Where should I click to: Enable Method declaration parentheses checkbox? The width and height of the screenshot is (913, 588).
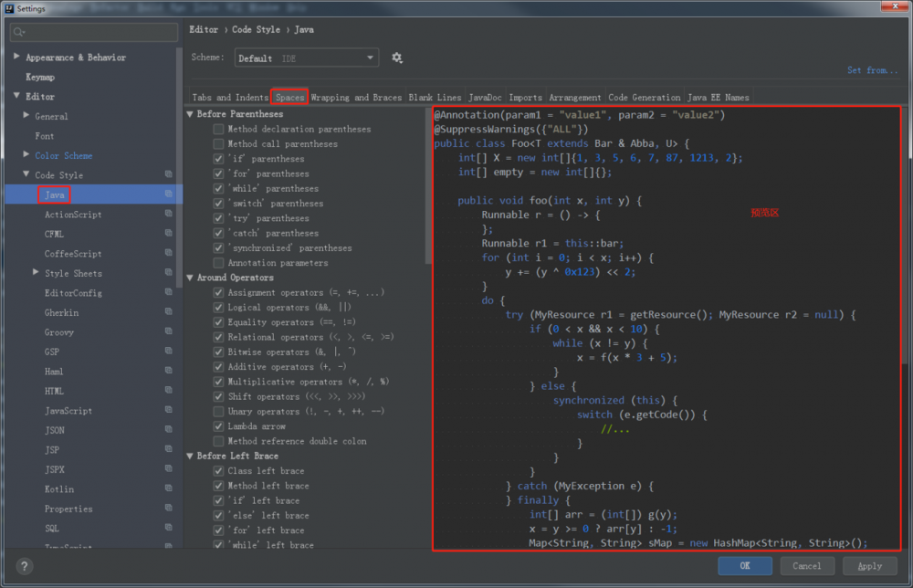pos(218,130)
